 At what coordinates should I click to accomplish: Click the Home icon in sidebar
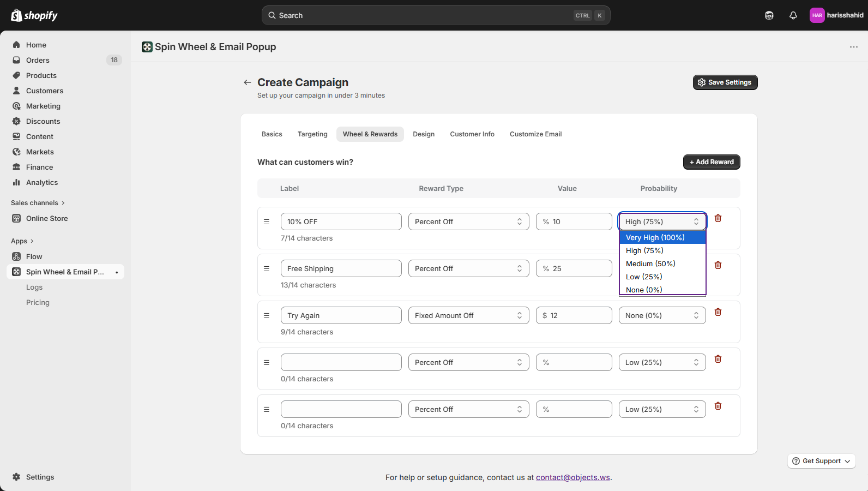[x=16, y=45]
